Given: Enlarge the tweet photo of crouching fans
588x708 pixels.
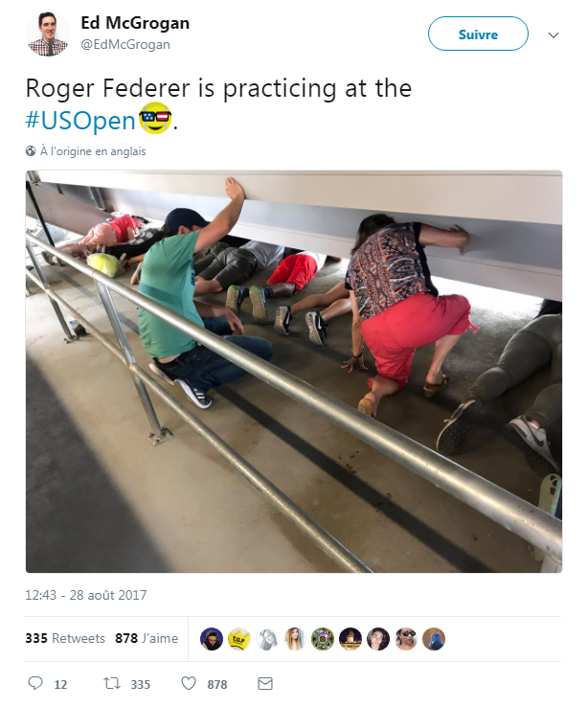Looking at the screenshot, I should pos(294,372).
